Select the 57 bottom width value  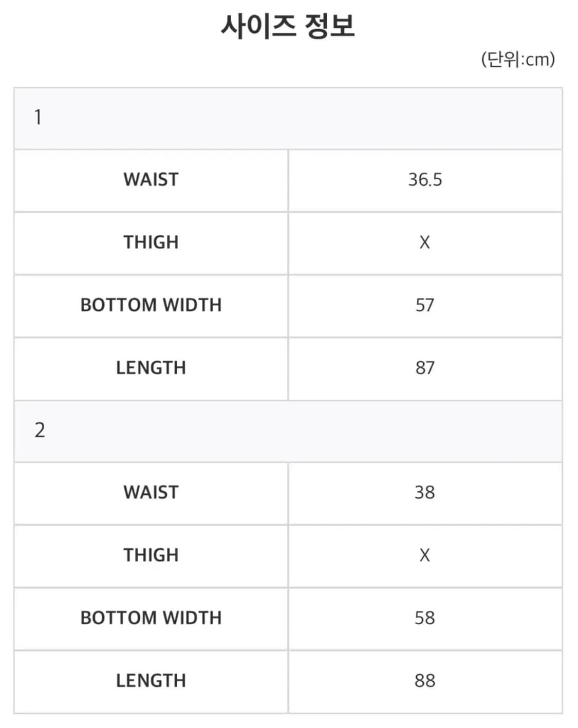pos(425,305)
